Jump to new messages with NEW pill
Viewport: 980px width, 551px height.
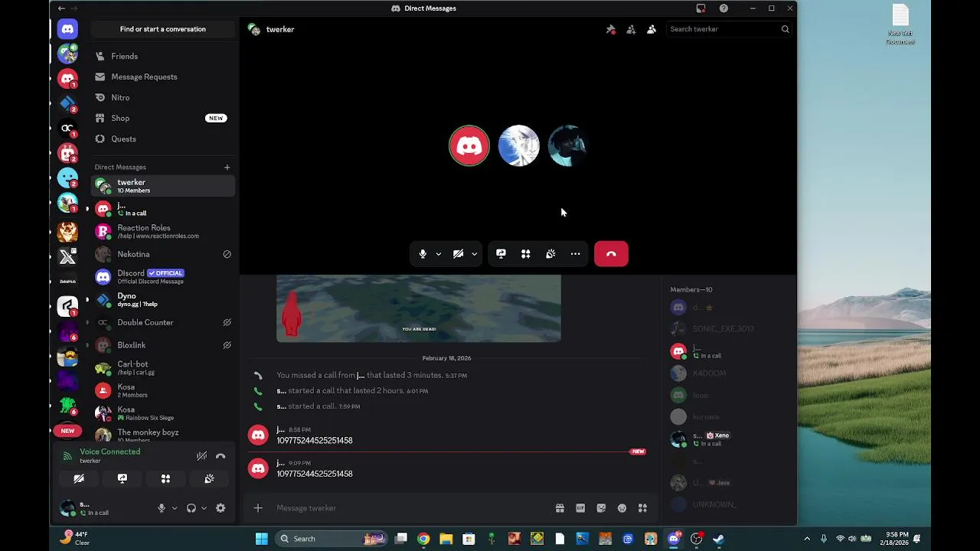[637, 452]
